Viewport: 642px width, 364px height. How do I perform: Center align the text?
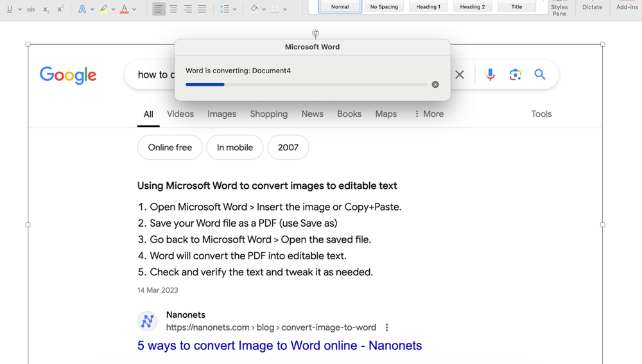[x=173, y=9]
